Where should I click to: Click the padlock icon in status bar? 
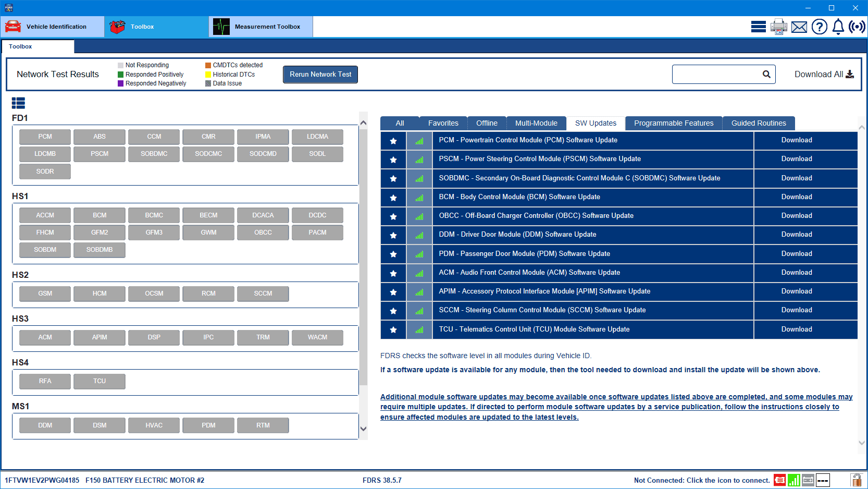(855, 480)
